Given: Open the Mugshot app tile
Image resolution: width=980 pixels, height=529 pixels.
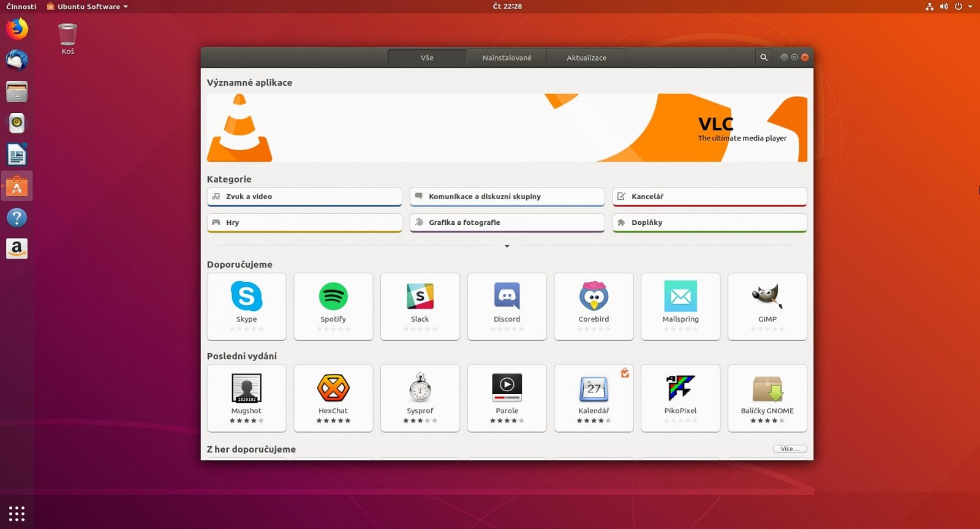Looking at the screenshot, I should point(246,398).
